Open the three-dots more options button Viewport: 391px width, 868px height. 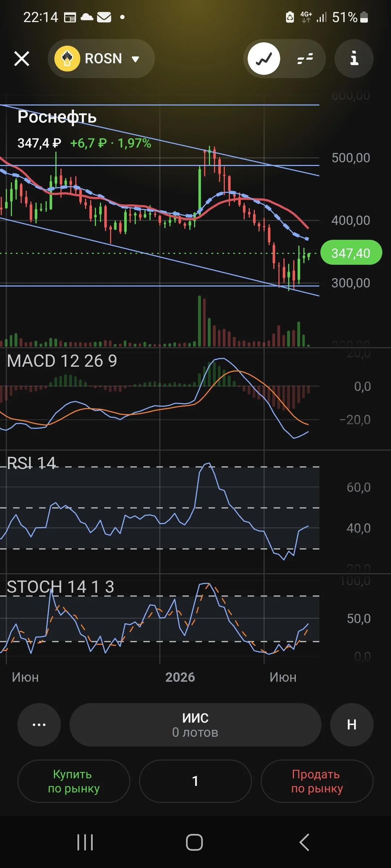click(39, 725)
